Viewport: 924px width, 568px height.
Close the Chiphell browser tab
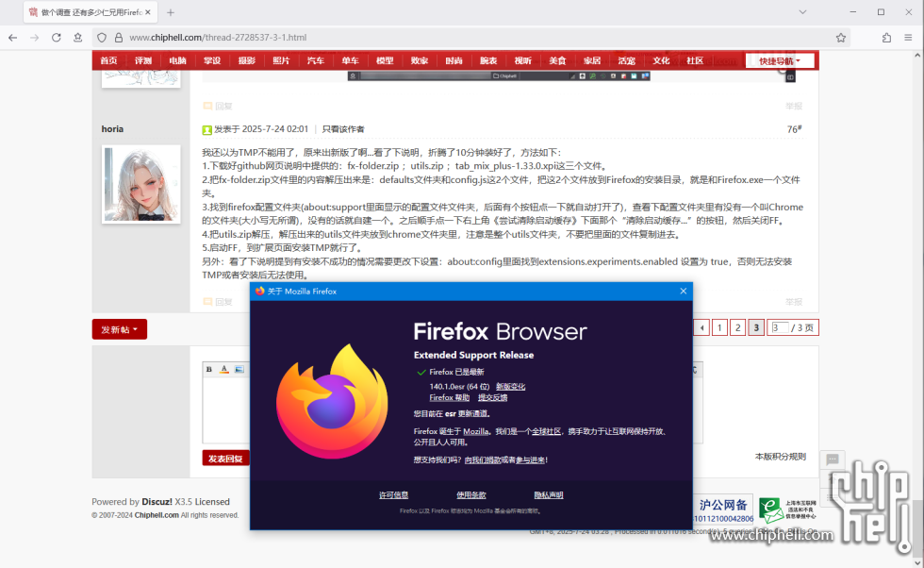(148, 12)
